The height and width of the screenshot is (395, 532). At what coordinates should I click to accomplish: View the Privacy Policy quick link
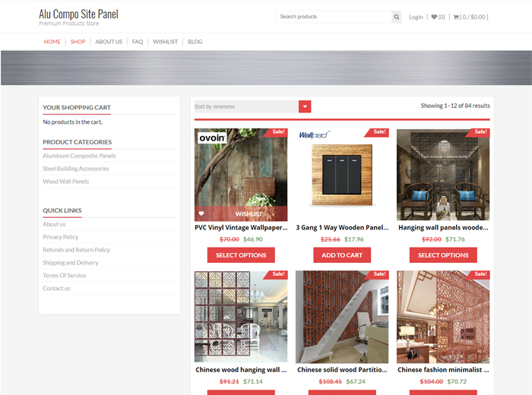click(61, 237)
